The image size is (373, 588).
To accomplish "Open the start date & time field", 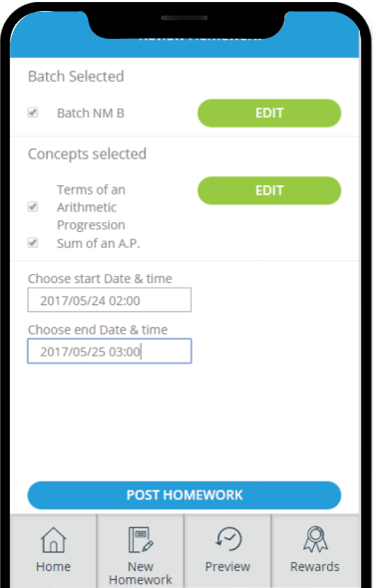I will click(x=109, y=300).
